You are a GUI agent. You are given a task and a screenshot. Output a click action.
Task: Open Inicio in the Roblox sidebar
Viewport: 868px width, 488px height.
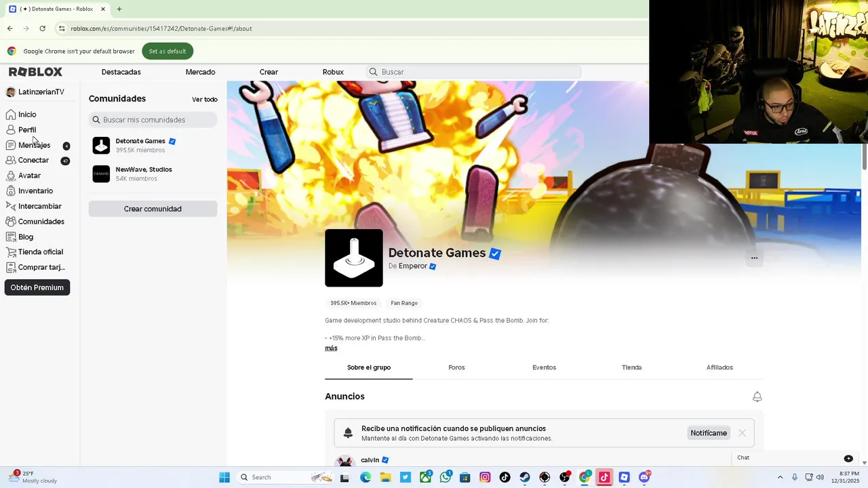(x=21, y=115)
